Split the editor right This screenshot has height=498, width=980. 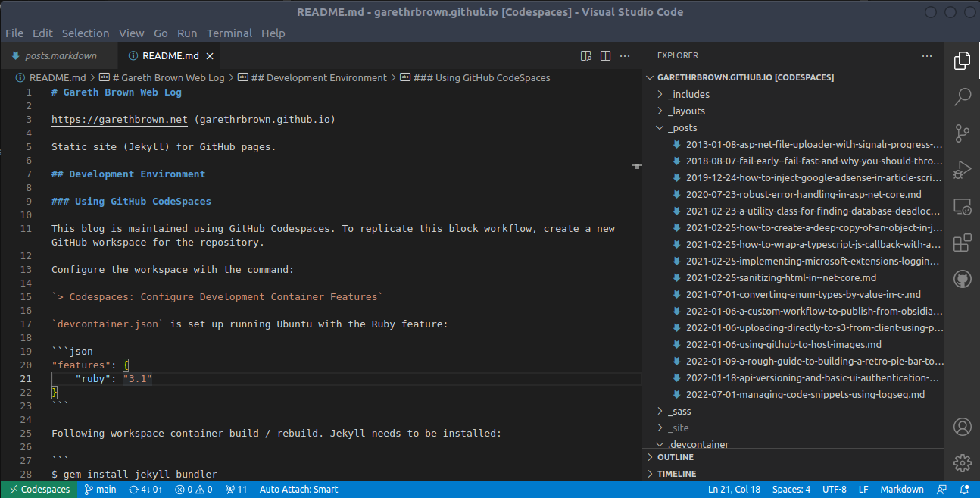tap(605, 55)
